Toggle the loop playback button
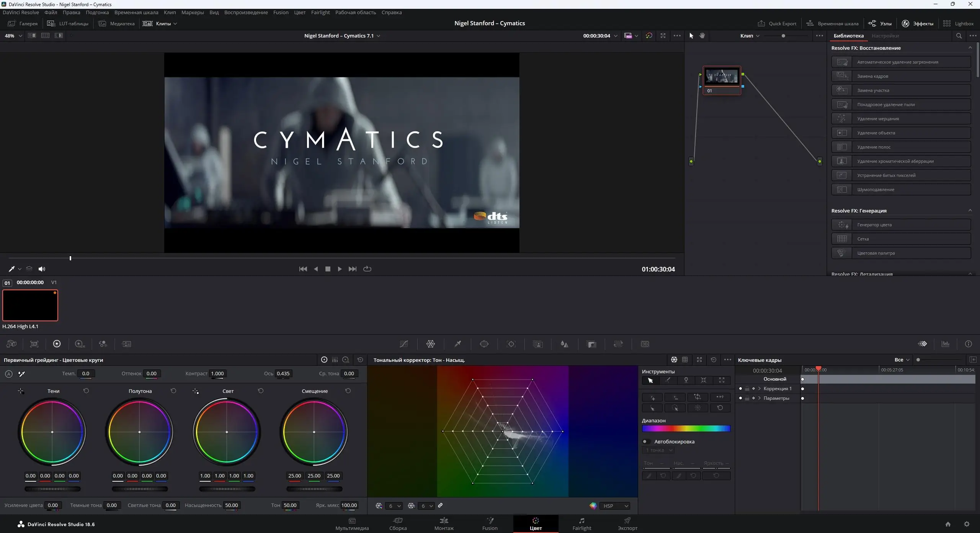This screenshot has height=533, width=980. point(367,269)
